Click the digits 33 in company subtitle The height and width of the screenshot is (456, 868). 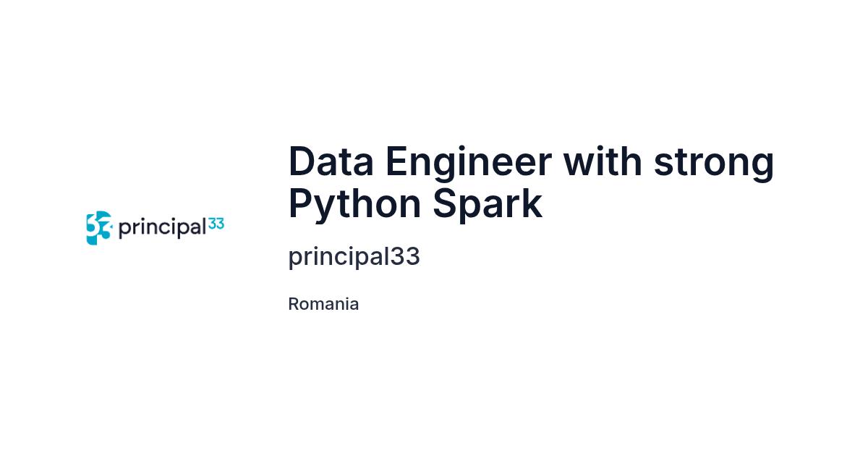click(x=405, y=256)
